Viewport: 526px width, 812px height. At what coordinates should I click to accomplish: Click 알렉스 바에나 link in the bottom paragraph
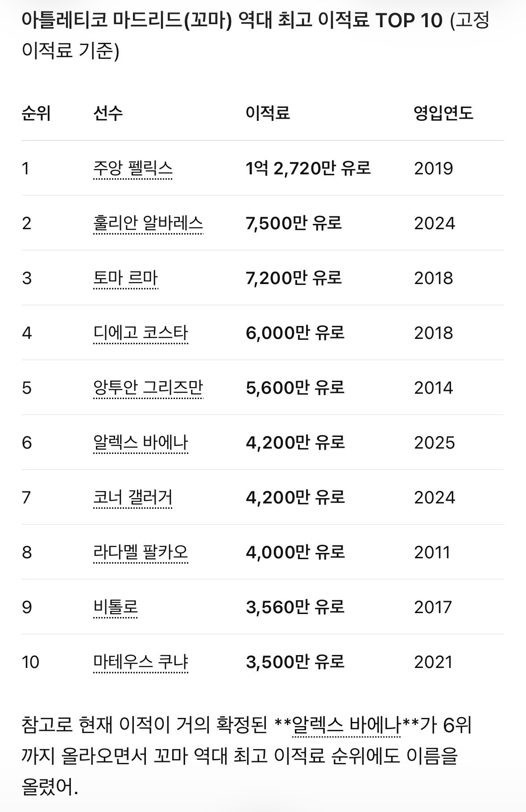click(x=346, y=727)
